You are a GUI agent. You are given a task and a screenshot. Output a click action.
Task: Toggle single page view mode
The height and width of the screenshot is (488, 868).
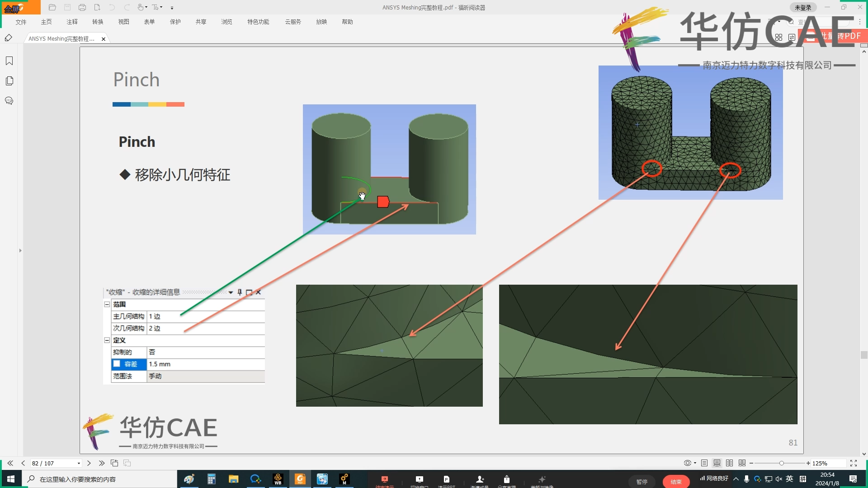click(x=704, y=463)
